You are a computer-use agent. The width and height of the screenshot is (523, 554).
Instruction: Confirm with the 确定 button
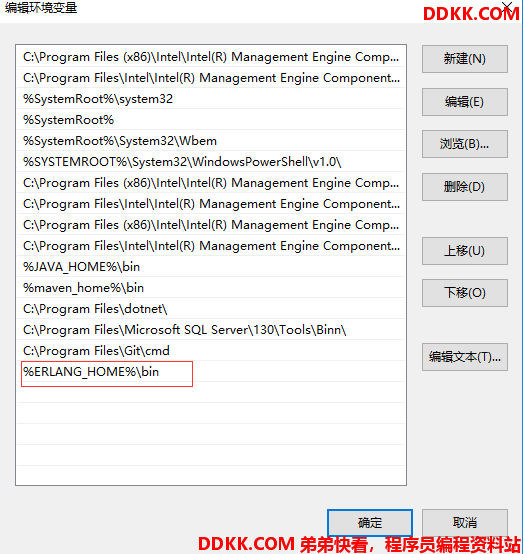click(370, 523)
